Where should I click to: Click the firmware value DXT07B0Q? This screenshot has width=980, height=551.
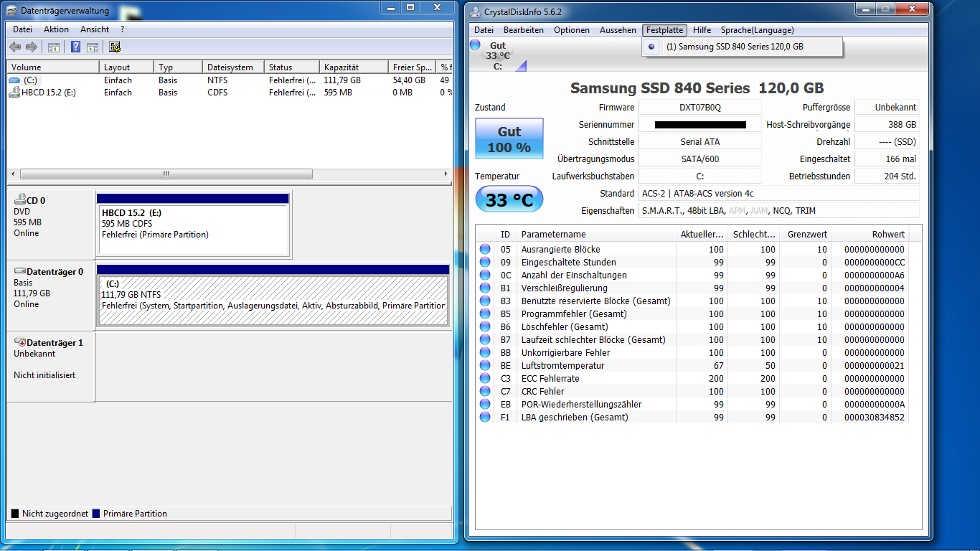700,108
